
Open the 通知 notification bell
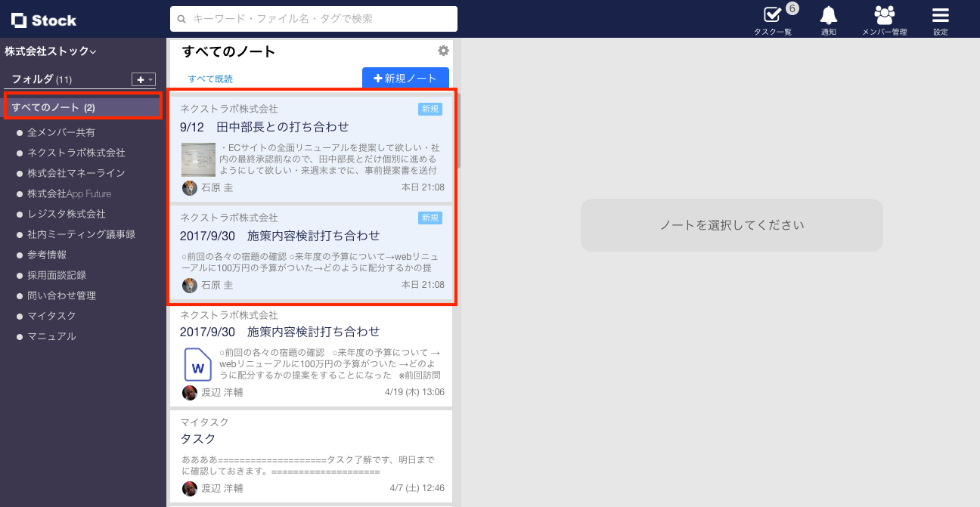click(x=828, y=15)
